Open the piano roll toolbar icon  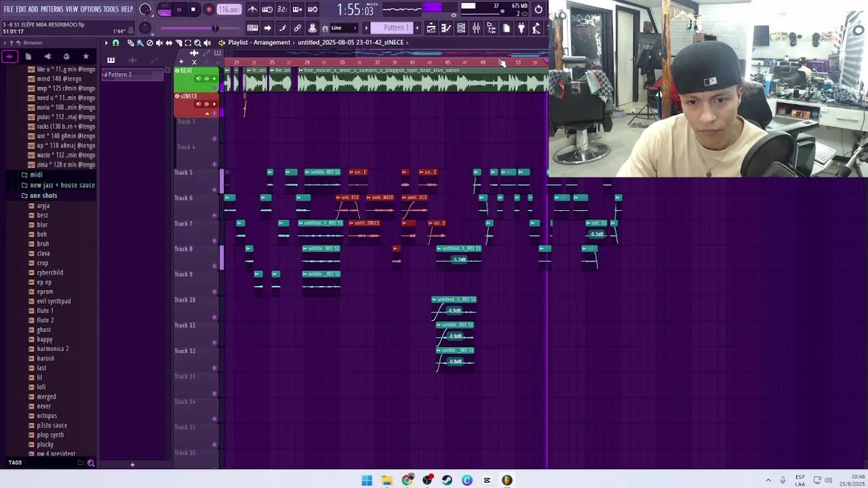pos(446,28)
